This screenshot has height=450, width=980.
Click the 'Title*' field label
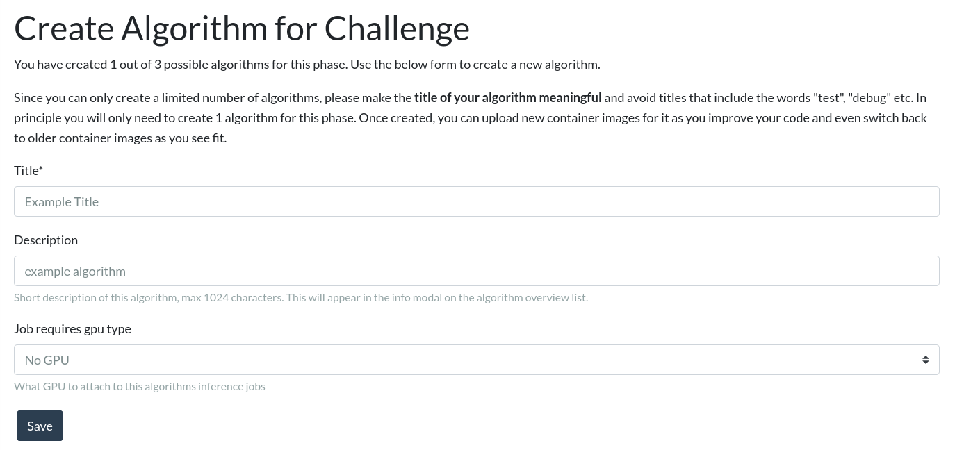[x=28, y=170]
